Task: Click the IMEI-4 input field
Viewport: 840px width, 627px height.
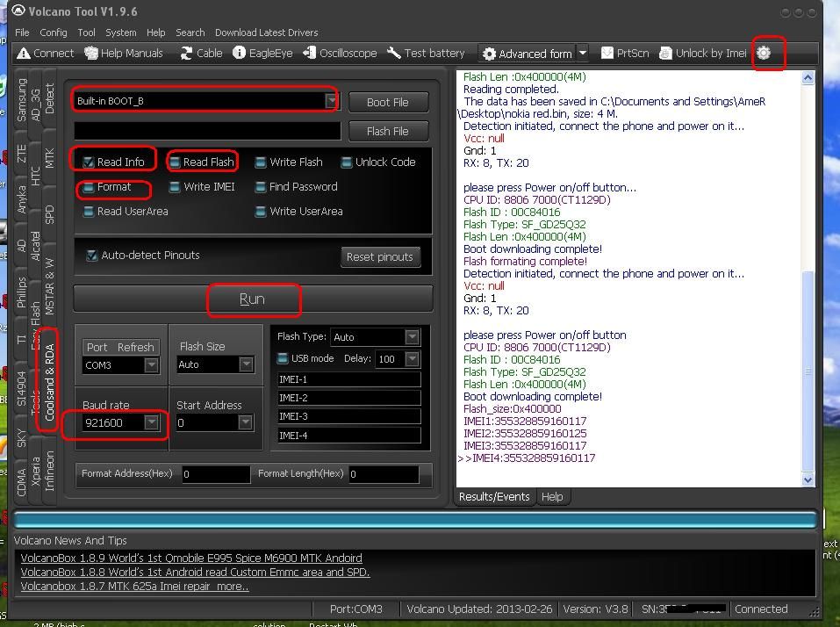Action: [348, 436]
